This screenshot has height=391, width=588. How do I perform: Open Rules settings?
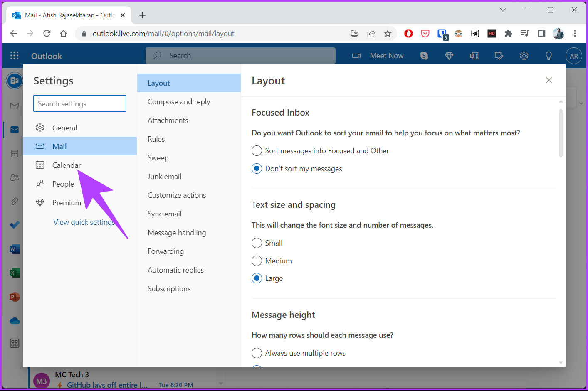click(189, 139)
